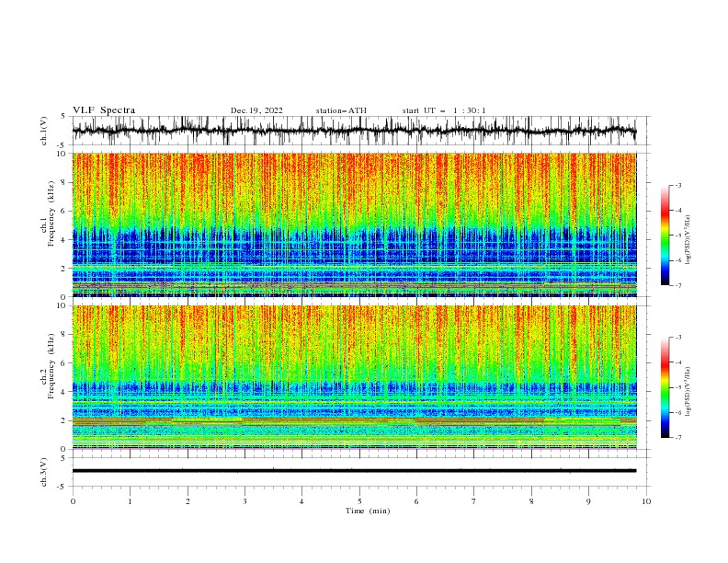
Task: Click time axis tick label "4"
Action: pos(301,501)
